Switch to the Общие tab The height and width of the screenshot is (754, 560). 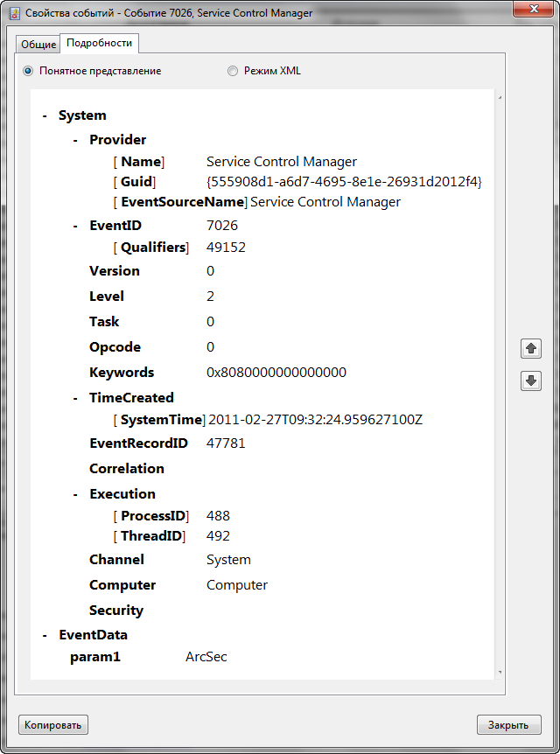(x=38, y=45)
